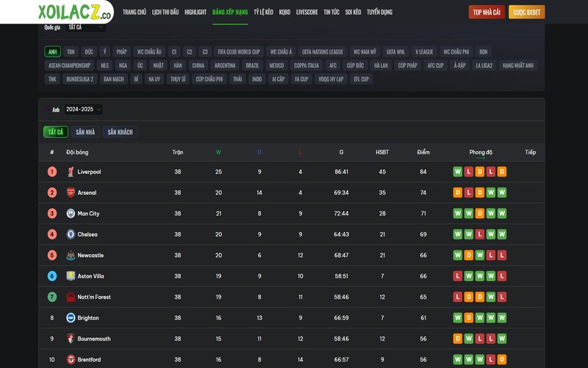Screen dimensions: 588x368
Task: Click the CƯỢC 8XBET button
Action: 526,12
